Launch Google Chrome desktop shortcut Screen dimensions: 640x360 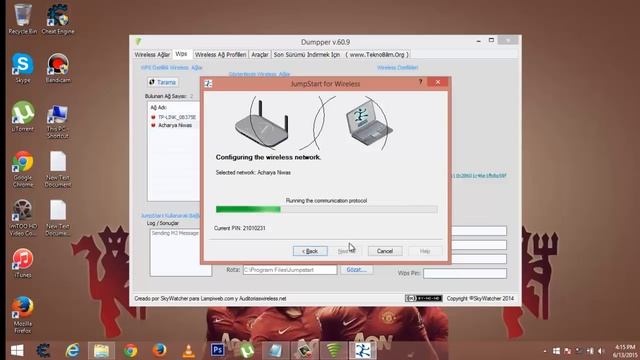tap(22, 169)
